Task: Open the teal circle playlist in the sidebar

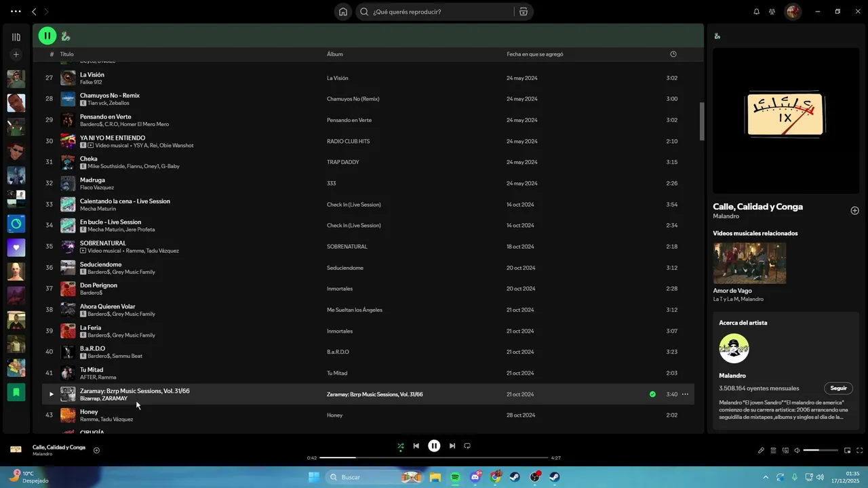Action: tap(16, 223)
